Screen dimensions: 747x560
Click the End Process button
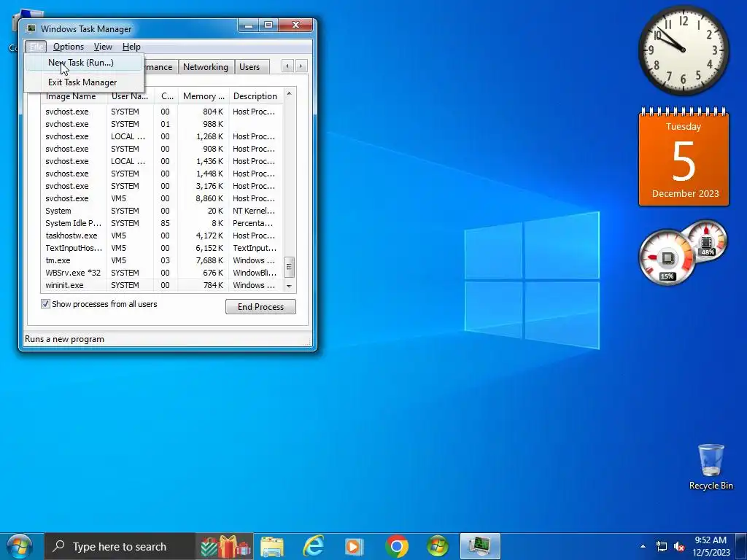pyautogui.click(x=260, y=307)
